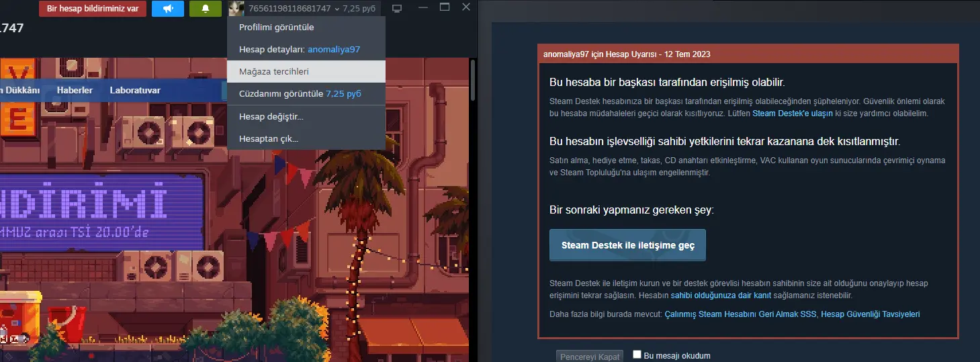The image size is (980, 362).
Task: Tick the 'Bu mesajı okudum' checkbox
Action: click(637, 355)
